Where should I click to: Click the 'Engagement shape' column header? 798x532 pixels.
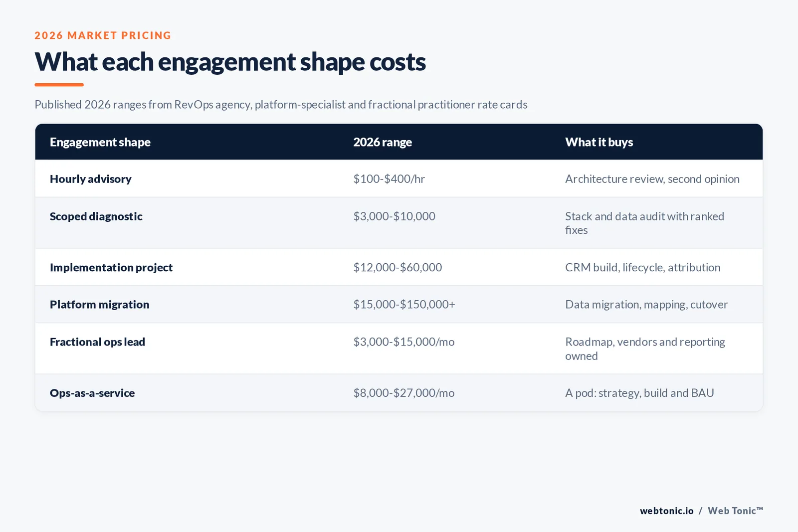[100, 142]
